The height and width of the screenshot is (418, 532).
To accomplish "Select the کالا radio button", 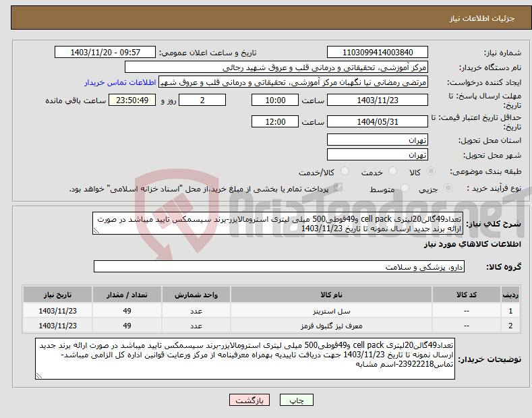I will pyautogui.click(x=431, y=171).
